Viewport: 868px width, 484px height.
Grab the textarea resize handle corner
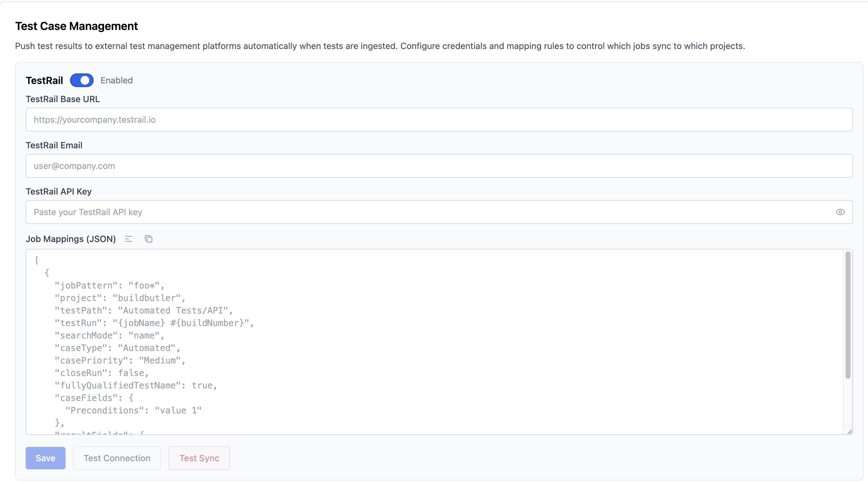coord(849,432)
